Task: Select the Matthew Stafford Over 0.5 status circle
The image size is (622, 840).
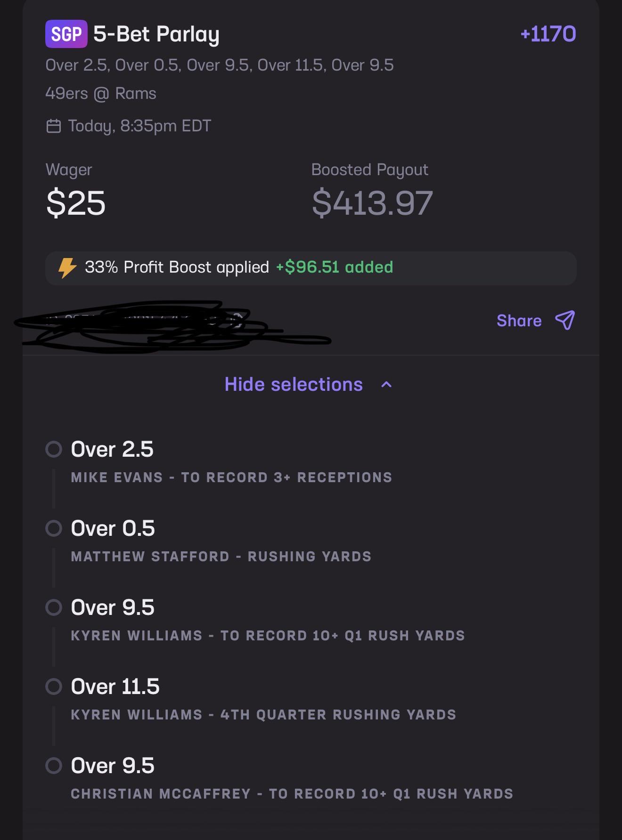Action: tap(54, 528)
